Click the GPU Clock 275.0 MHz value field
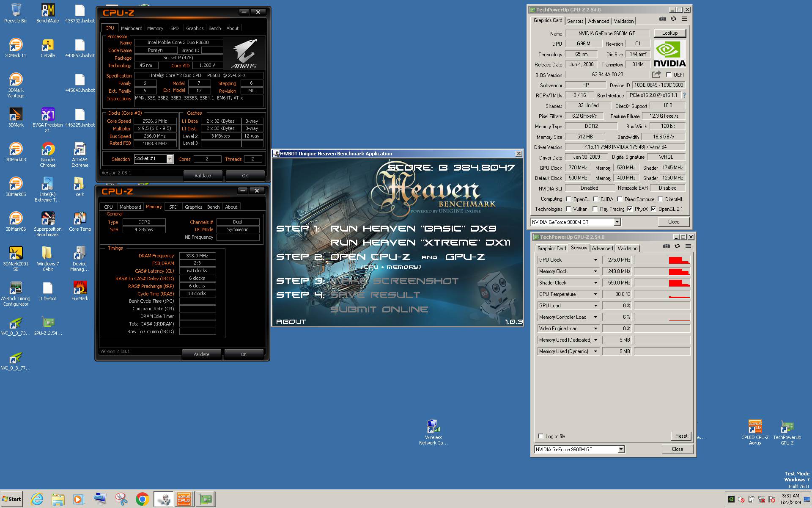Viewport: 812px width, 508px height. click(617, 260)
